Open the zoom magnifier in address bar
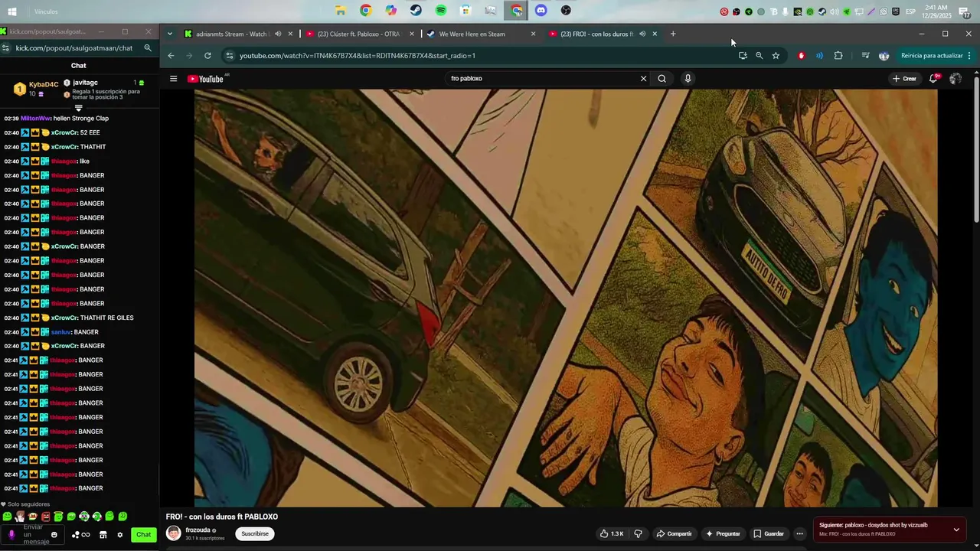The width and height of the screenshot is (980, 551). pyautogui.click(x=759, y=55)
